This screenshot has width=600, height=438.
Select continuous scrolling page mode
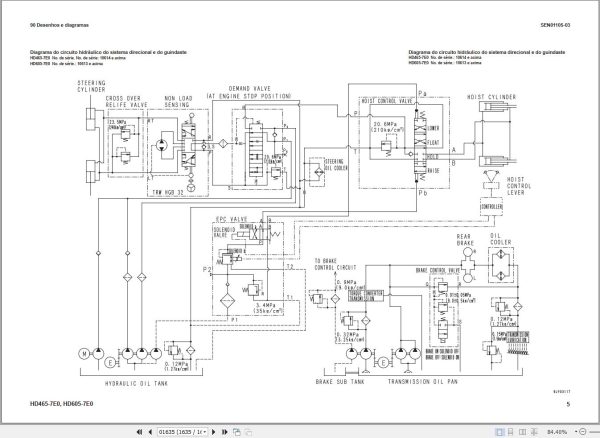510,432
